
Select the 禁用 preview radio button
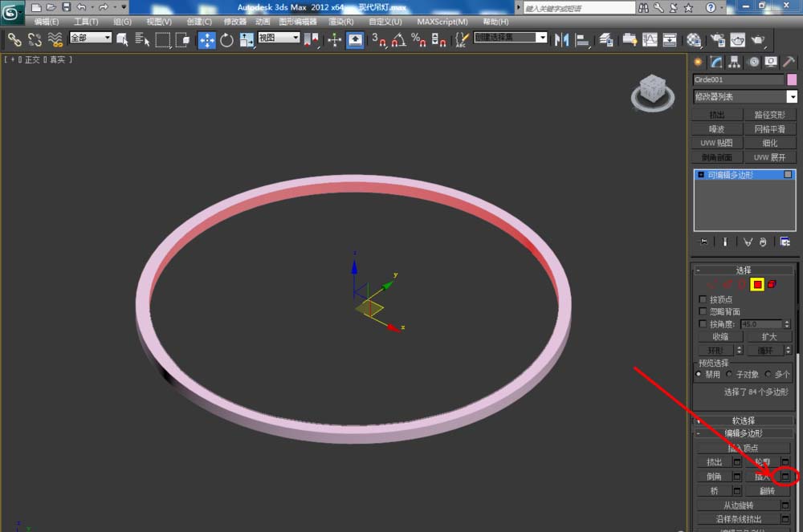click(699, 375)
